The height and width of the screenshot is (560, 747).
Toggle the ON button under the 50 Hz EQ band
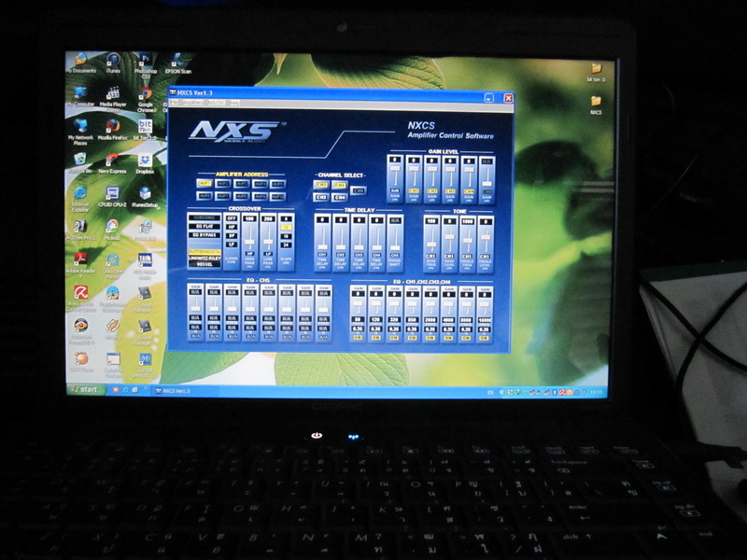[x=358, y=338]
